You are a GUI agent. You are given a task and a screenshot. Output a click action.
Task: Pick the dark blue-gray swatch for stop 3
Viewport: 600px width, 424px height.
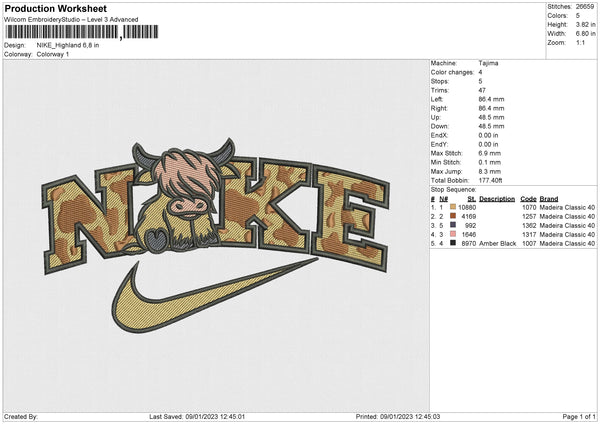[453, 225]
